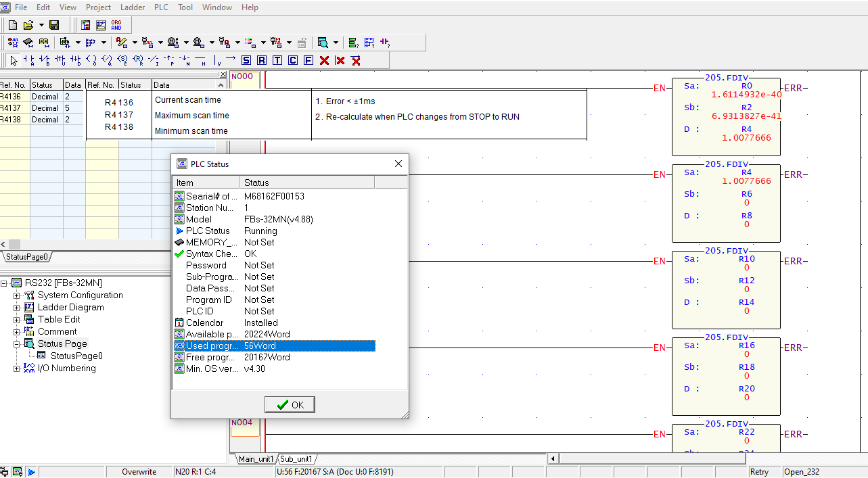Click the ORG AND toolbar icon

(x=116, y=25)
